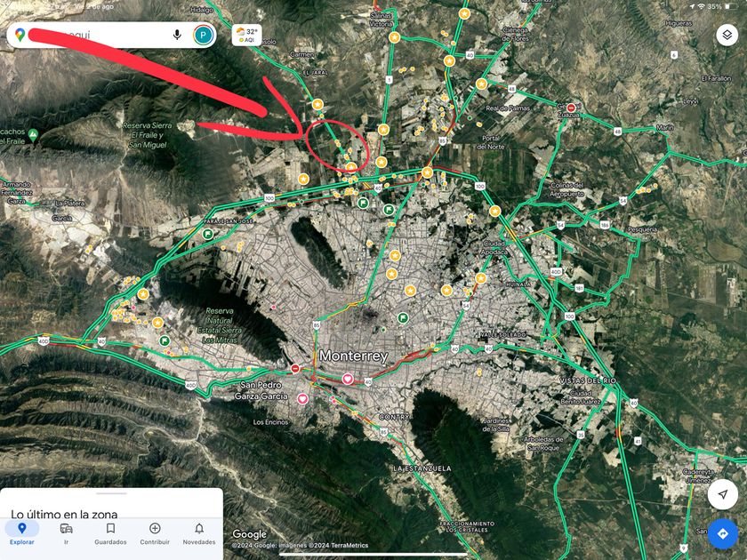Open the profile avatar with letter P
The height and width of the screenshot is (560, 747).
204,35
